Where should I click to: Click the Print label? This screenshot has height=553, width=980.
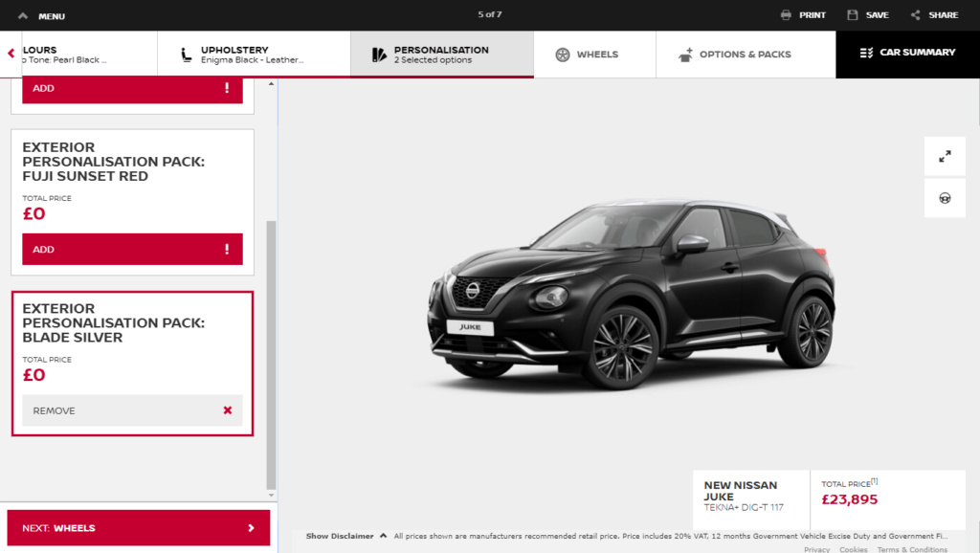pyautogui.click(x=813, y=15)
